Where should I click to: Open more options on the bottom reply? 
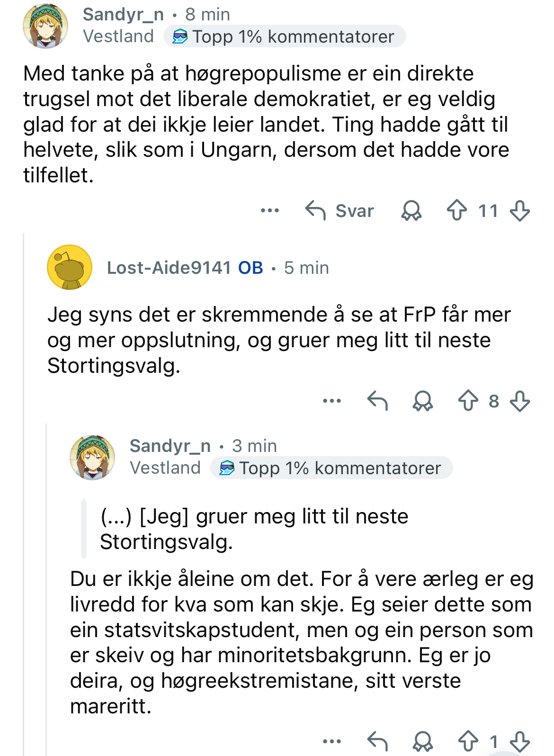[332, 741]
